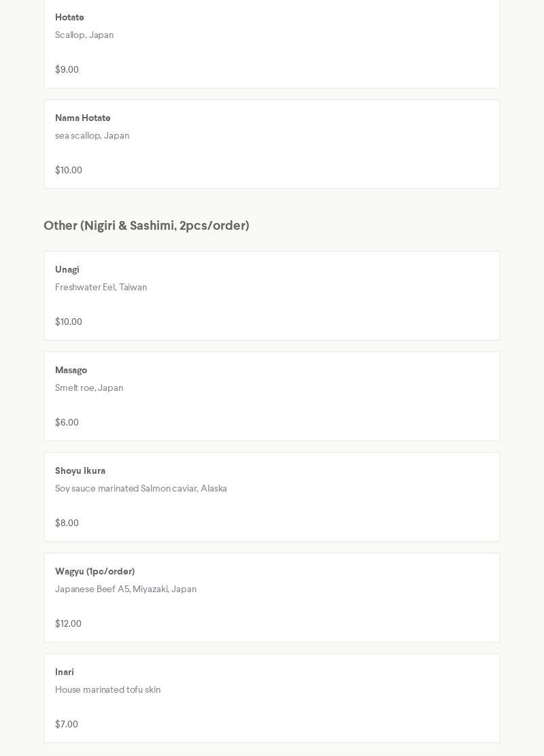Click the Masago item title

(x=71, y=371)
